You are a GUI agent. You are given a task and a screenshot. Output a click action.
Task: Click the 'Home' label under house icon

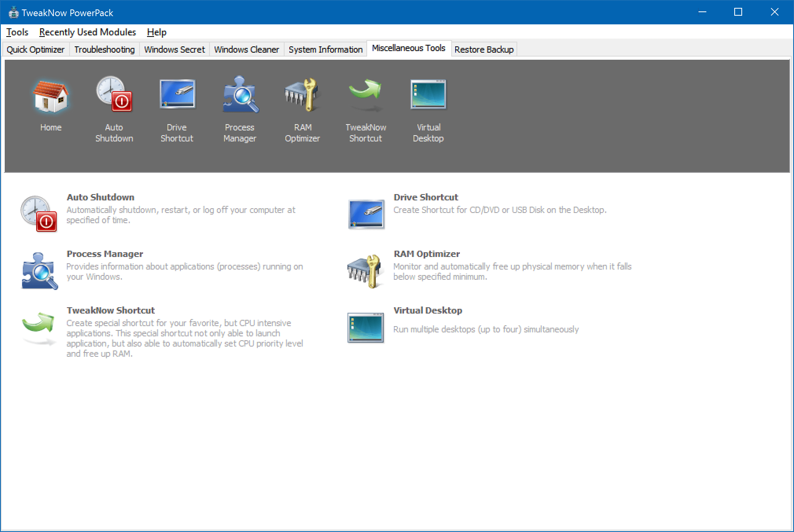51,128
